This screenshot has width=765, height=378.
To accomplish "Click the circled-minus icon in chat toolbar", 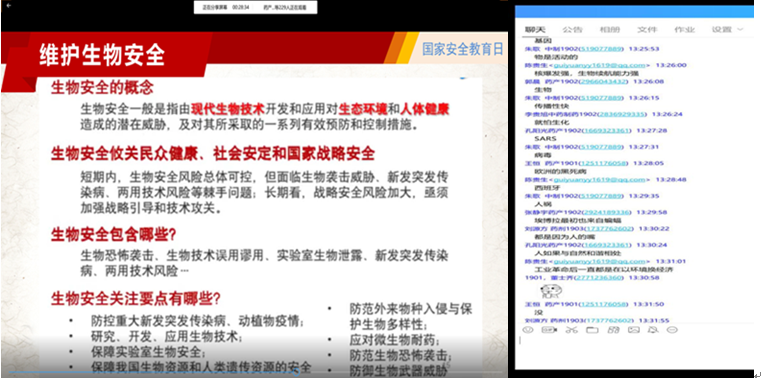I will [x=672, y=330].
